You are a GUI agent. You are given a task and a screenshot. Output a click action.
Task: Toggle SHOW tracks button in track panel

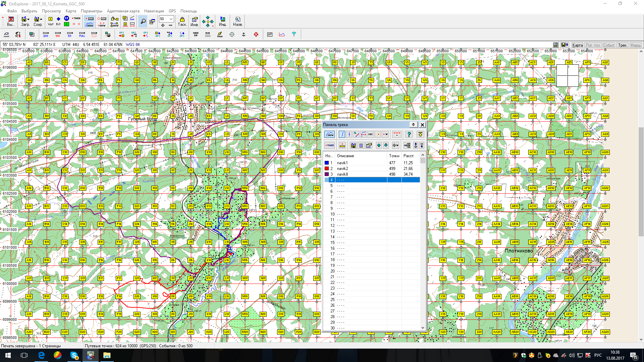pyautogui.click(x=330, y=134)
